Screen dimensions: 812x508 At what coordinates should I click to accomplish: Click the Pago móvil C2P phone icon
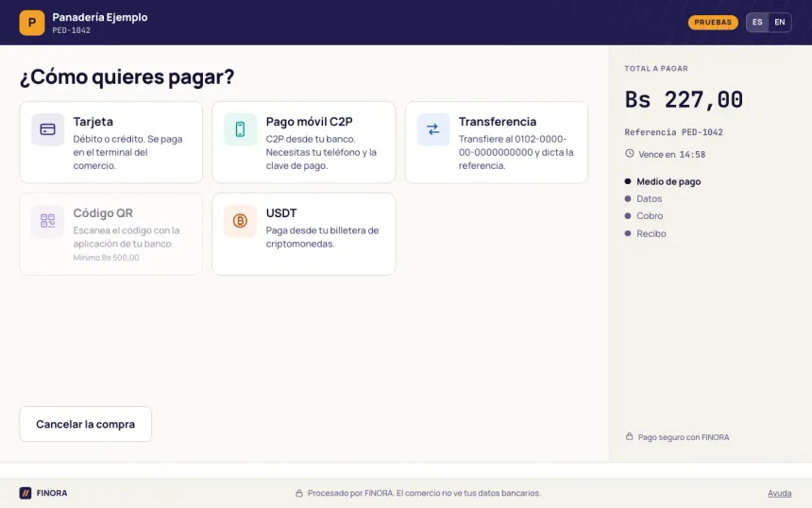pos(240,129)
